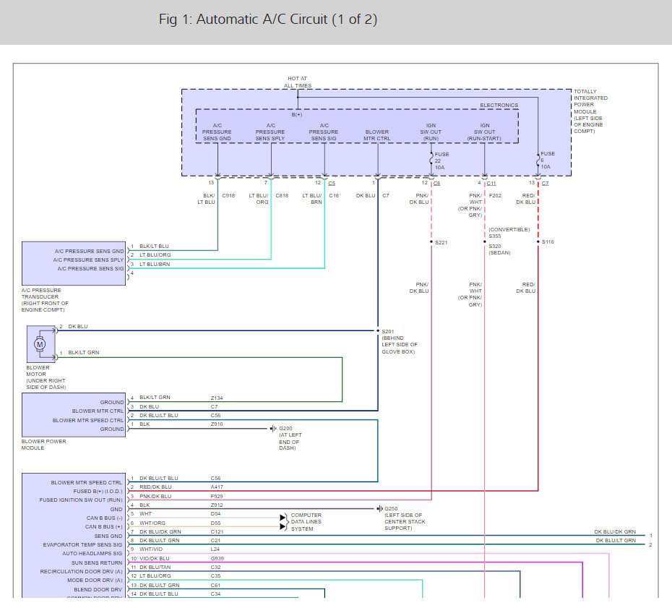Viewport: 672px width, 616px height.
Task: Click the 'C61' circuit code
Action: [x=215, y=585]
